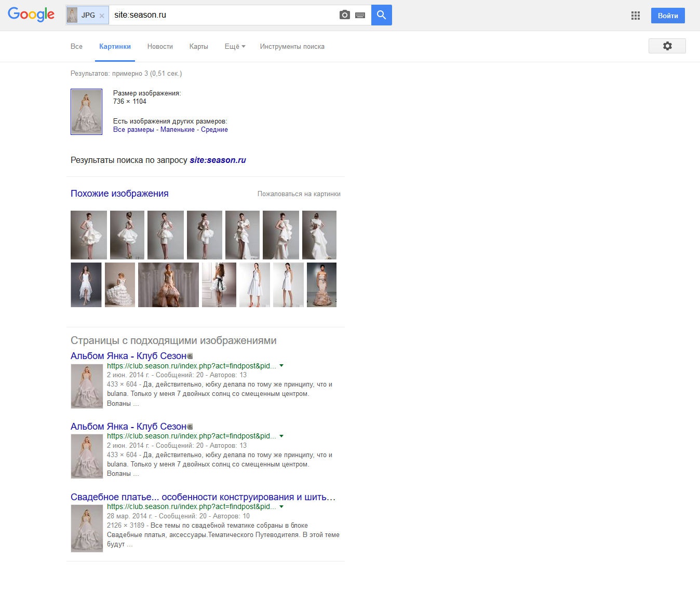The height and width of the screenshot is (591, 700).
Task: Open thumbnail of second Альбом Янка result
Action: point(87,457)
